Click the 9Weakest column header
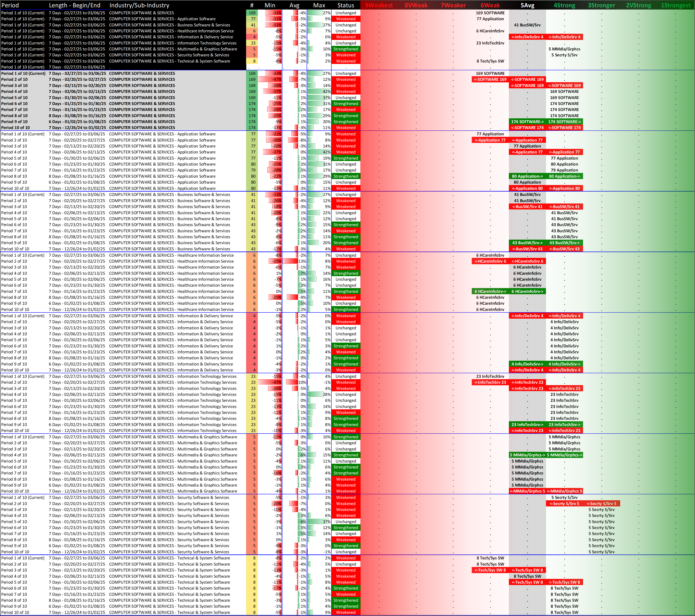This screenshot has width=695, height=616. click(x=379, y=5)
